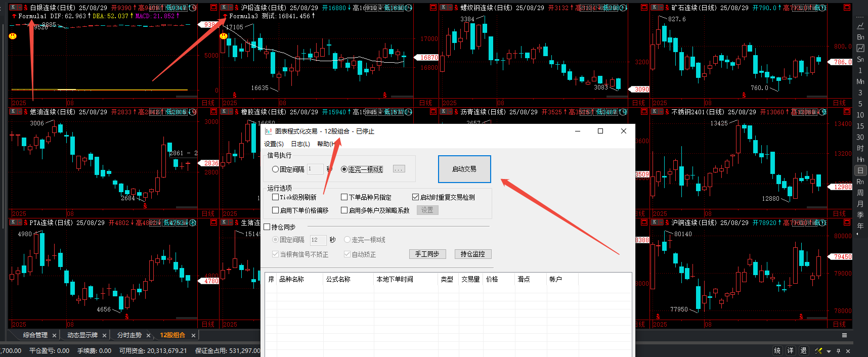Click the tools icon in bottom status bar
This screenshot has height=357, width=868.
pyautogui.click(x=818, y=351)
